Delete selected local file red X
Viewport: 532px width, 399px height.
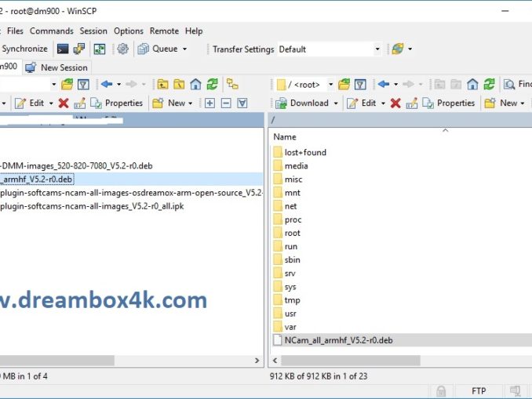[x=64, y=103]
